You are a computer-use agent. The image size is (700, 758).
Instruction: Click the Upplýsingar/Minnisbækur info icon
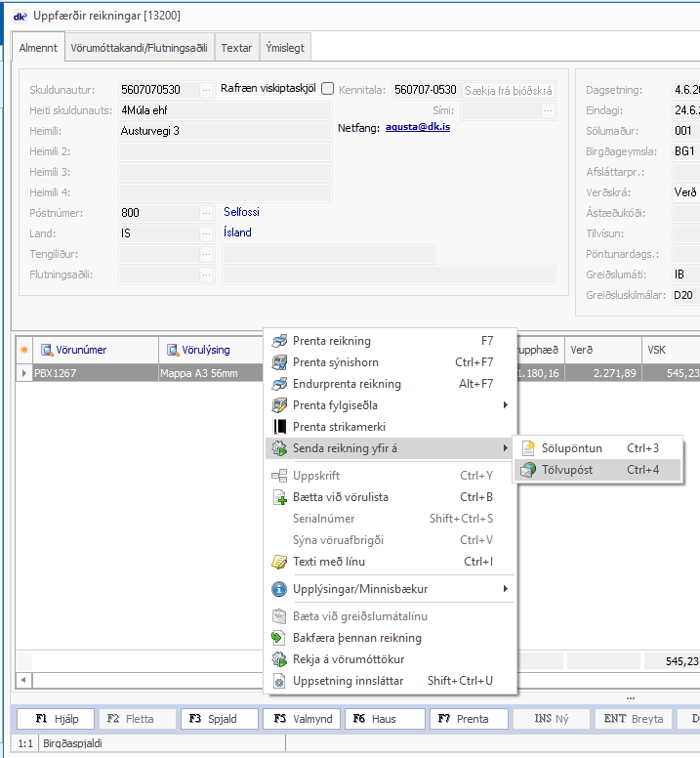coord(279,589)
